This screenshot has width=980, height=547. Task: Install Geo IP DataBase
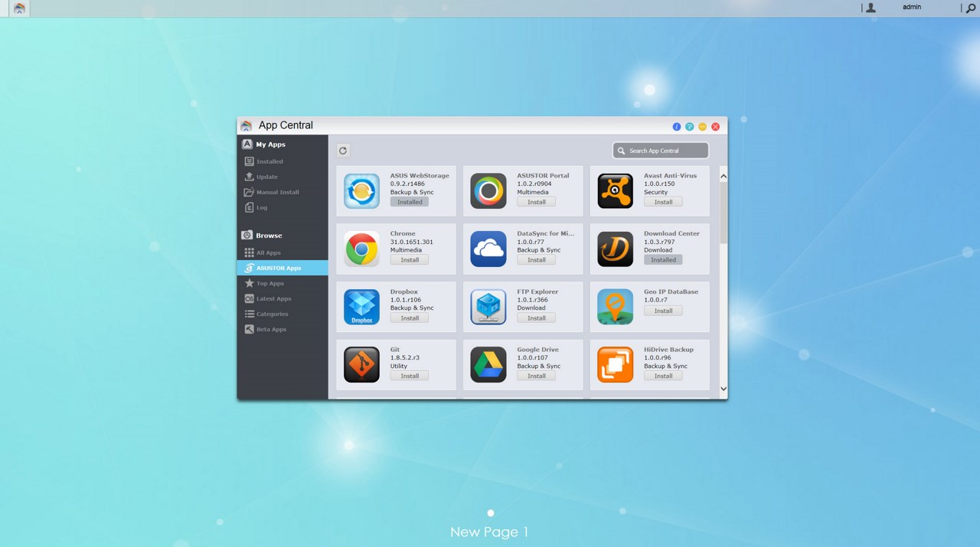[x=663, y=311]
